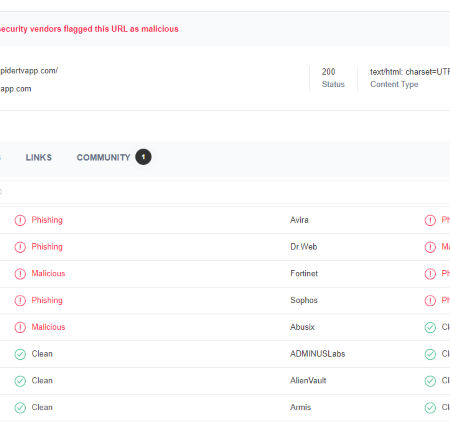Viewport: 450px width, 422px height.
Task: Open the LINKS tab
Action: click(39, 157)
